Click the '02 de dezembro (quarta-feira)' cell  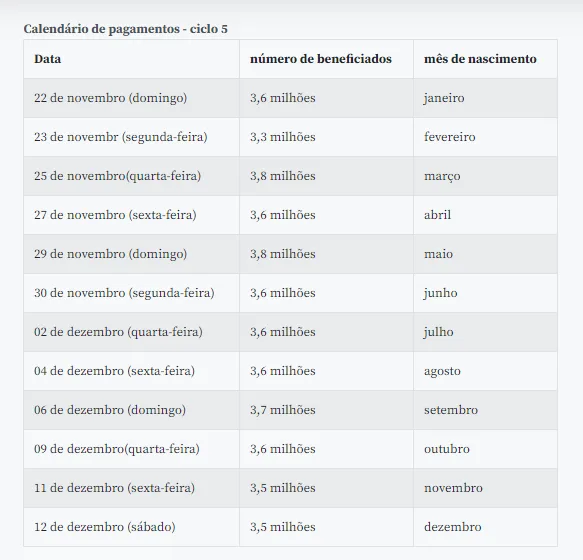[x=132, y=332]
